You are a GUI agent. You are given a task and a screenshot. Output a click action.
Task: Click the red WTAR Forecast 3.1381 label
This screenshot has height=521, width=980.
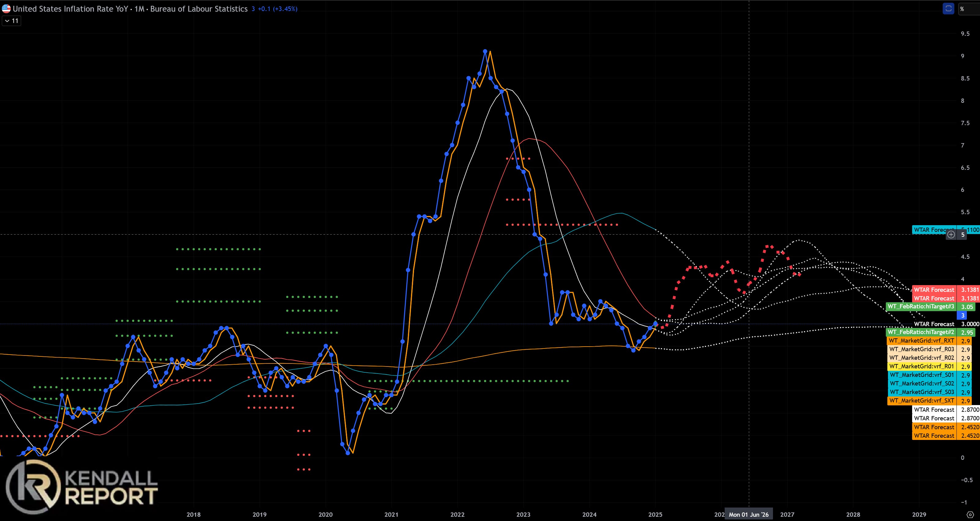click(934, 290)
